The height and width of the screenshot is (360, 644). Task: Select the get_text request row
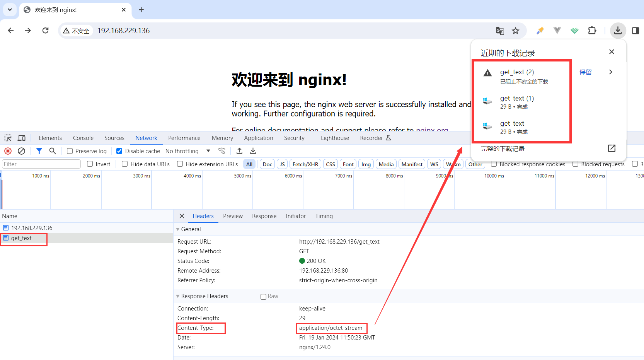point(87,238)
